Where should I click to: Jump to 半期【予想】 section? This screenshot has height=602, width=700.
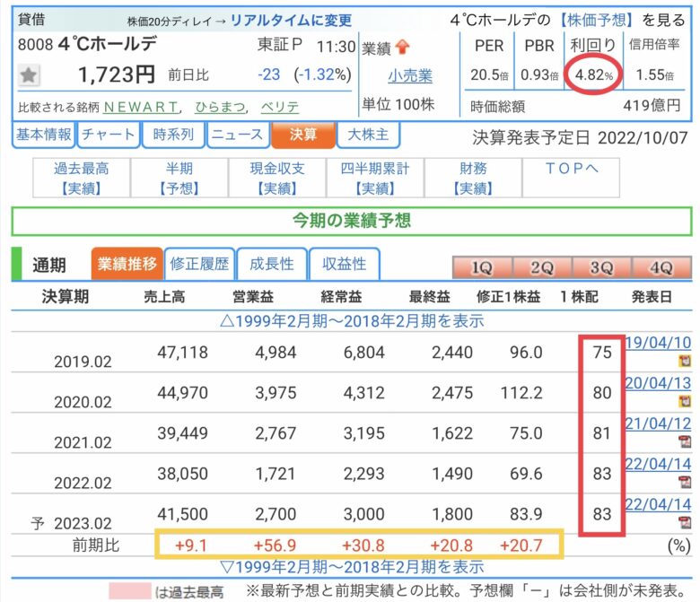click(179, 178)
